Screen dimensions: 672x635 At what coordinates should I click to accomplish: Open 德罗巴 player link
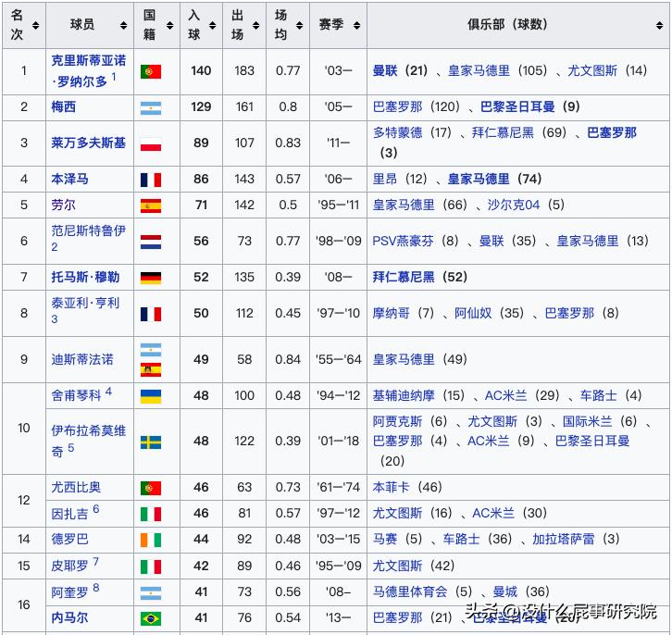pyautogui.click(x=69, y=539)
